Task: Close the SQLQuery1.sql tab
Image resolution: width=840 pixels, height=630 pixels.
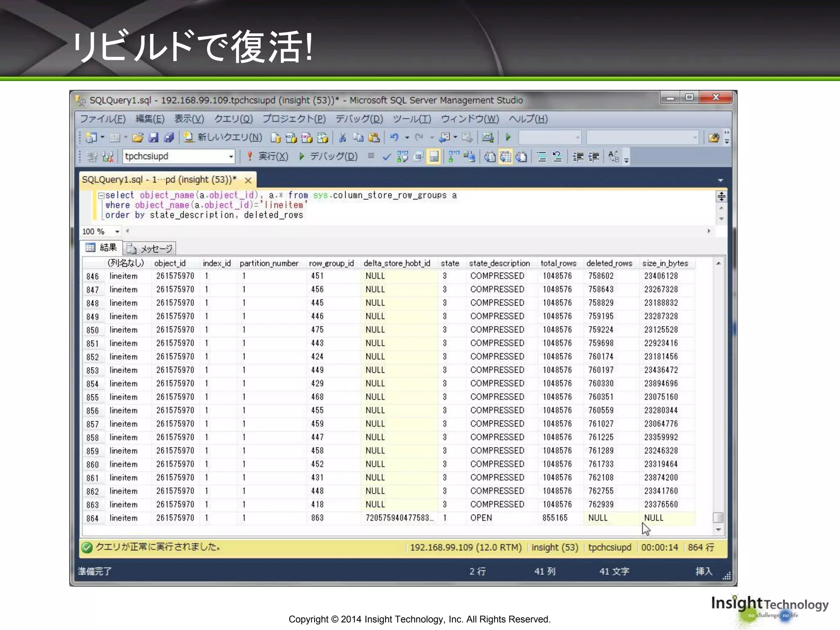Action: 248,180
